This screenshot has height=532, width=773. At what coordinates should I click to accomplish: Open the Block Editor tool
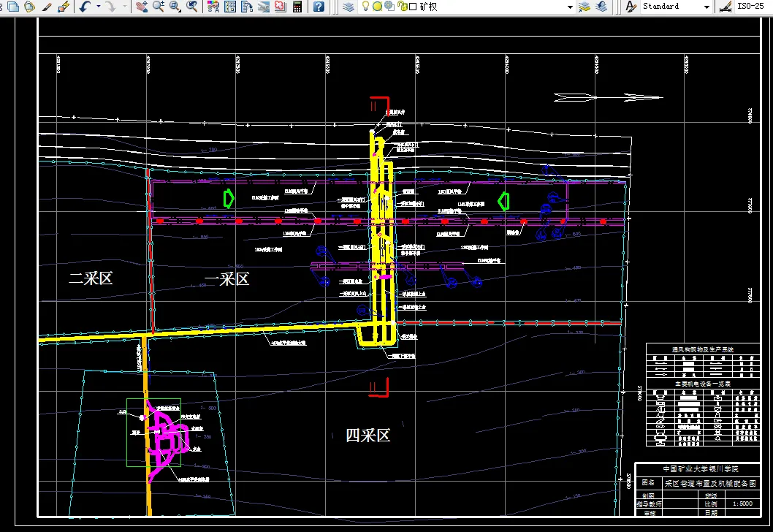tap(64, 7)
